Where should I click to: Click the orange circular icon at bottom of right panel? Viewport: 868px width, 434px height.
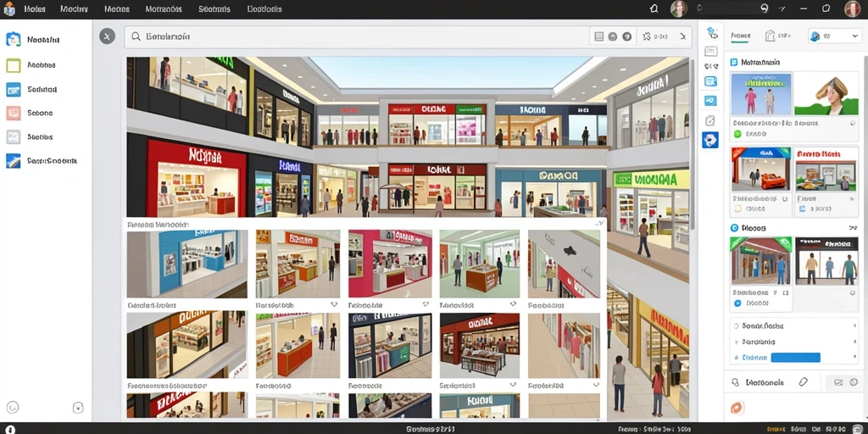coord(737,408)
